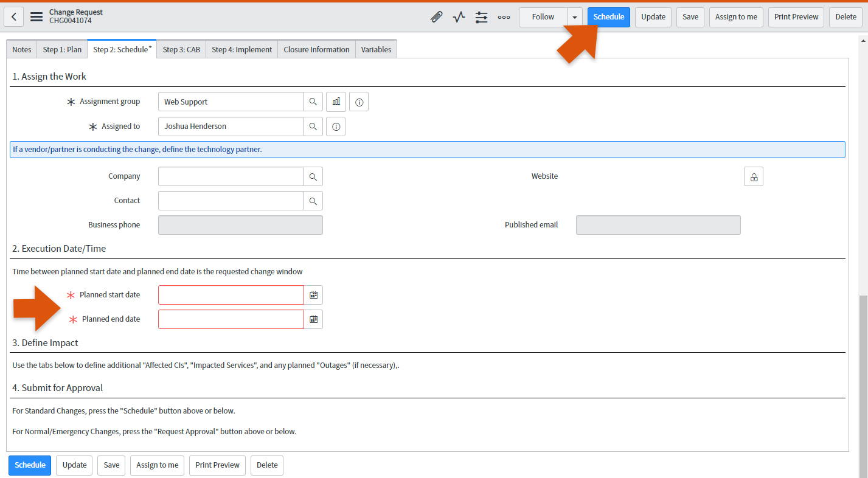Search Assignment group lookup icon

[313, 102]
